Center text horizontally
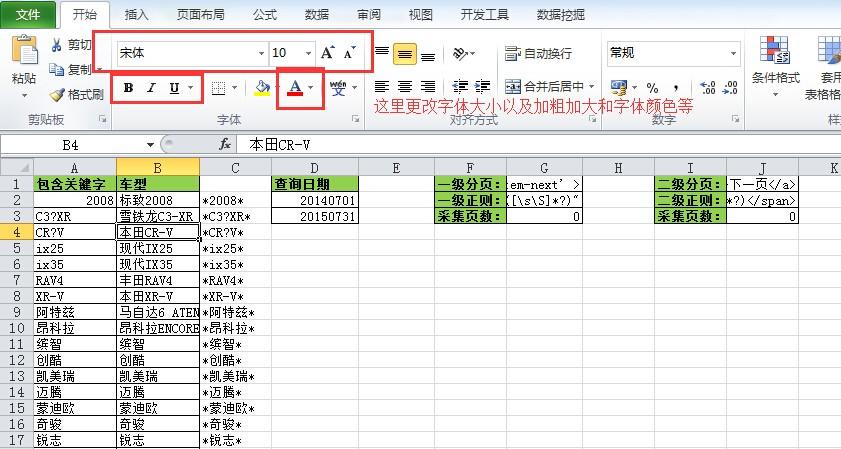Viewport: 841px width, 449px height. tap(405, 86)
